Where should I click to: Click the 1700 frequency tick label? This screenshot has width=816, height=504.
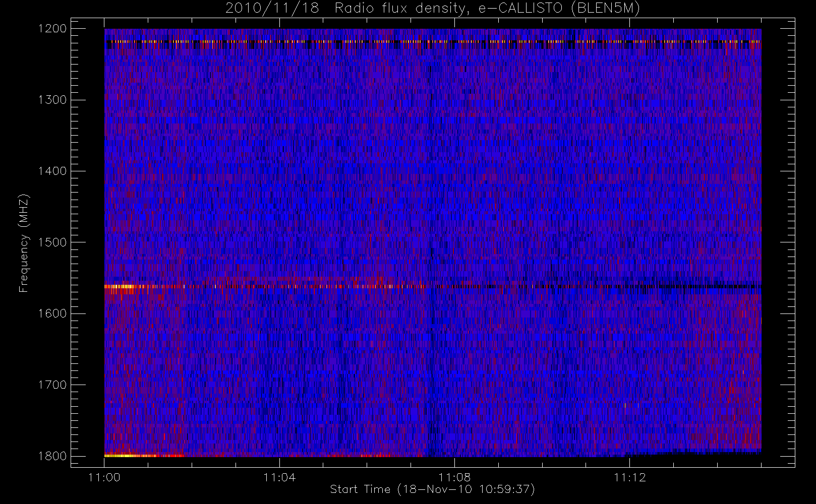pyautogui.click(x=52, y=385)
